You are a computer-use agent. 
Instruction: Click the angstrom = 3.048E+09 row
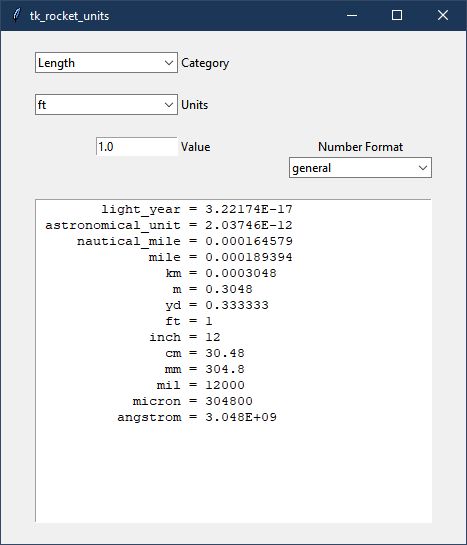click(197, 417)
